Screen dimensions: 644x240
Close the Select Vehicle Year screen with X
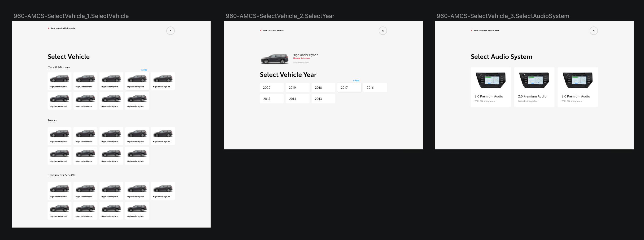[x=383, y=31]
